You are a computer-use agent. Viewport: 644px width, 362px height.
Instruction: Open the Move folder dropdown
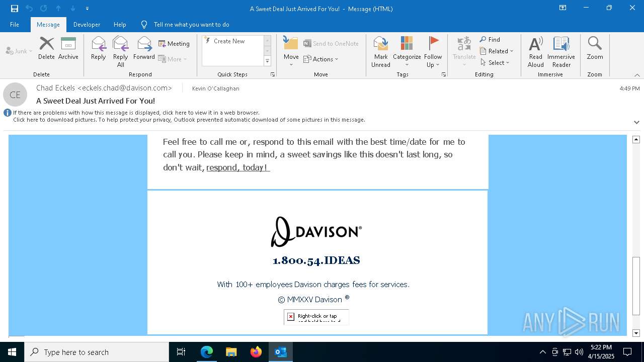click(x=291, y=51)
